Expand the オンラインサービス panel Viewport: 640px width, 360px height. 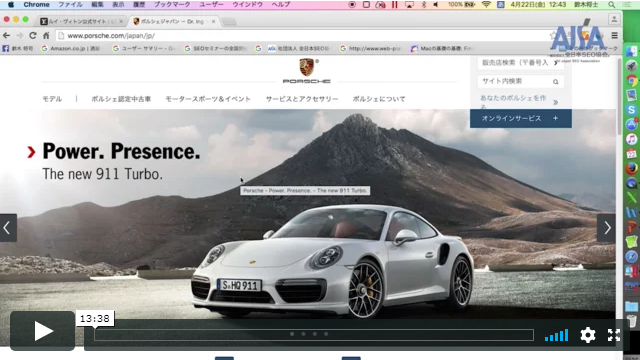coord(520,118)
